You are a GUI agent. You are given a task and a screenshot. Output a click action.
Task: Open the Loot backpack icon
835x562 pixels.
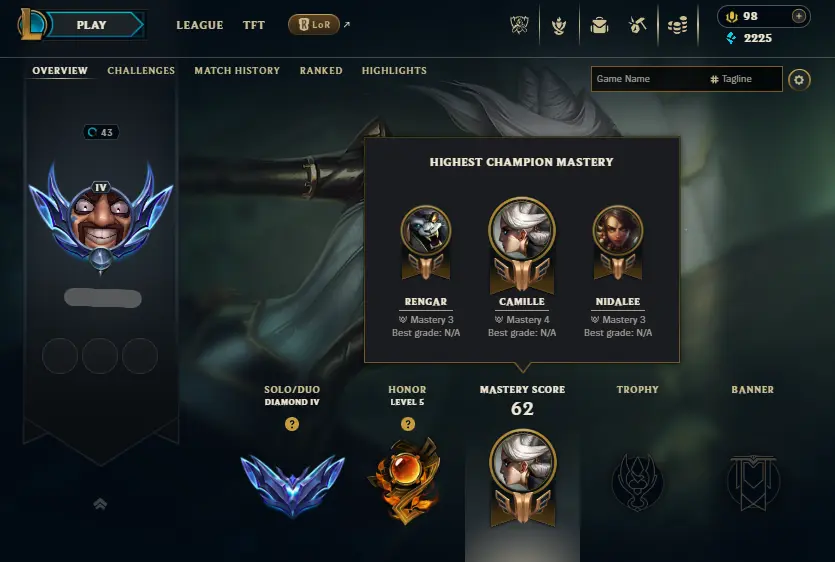pyautogui.click(x=599, y=25)
